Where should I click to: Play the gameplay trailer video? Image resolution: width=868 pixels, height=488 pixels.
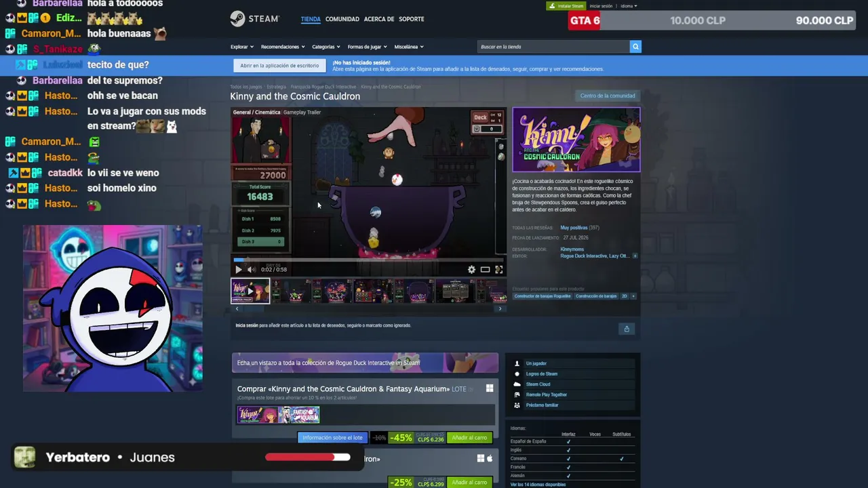[238, 269]
